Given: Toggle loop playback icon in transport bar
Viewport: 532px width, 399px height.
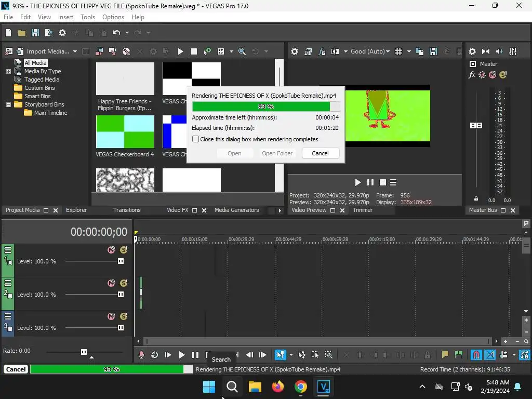Looking at the screenshot, I should point(154,355).
